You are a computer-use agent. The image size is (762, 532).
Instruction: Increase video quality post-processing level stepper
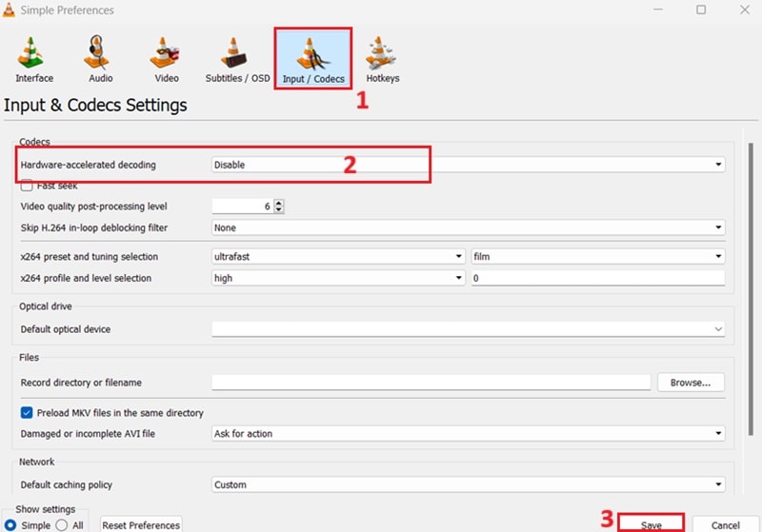tap(279, 203)
